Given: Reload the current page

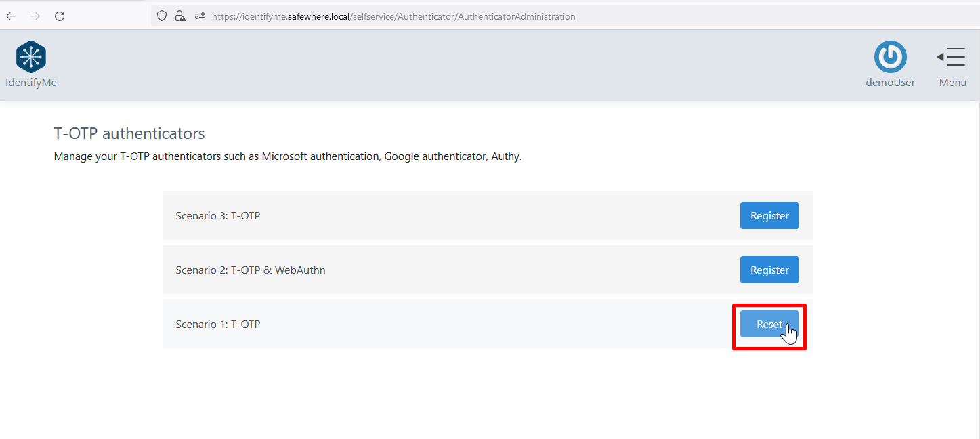Looking at the screenshot, I should 60,16.
